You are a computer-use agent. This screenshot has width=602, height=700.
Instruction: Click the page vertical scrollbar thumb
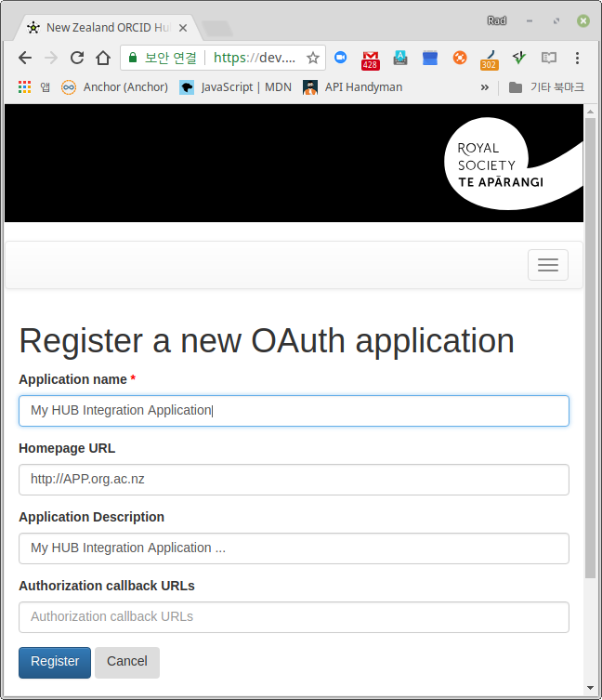click(x=590, y=349)
